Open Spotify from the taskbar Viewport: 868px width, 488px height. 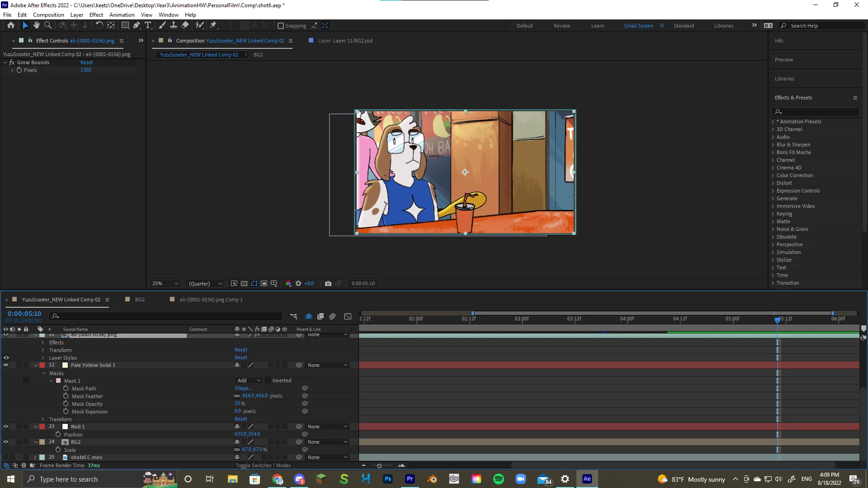[498, 479]
